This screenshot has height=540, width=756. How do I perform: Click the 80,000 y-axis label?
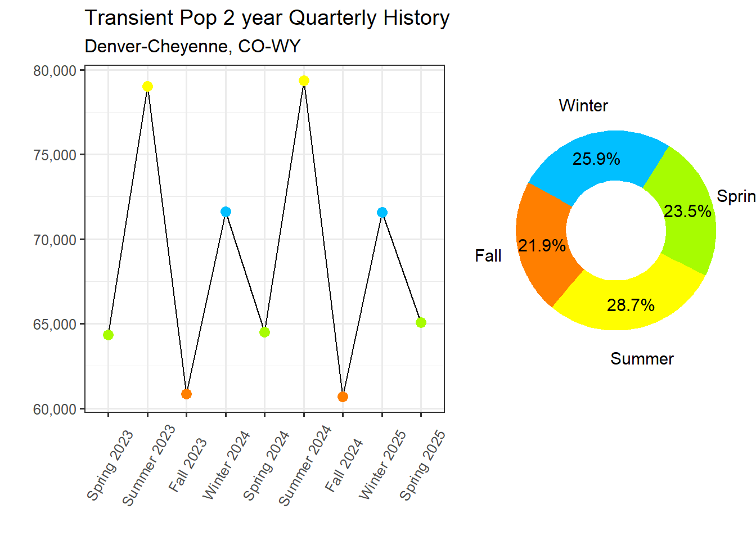pos(55,71)
